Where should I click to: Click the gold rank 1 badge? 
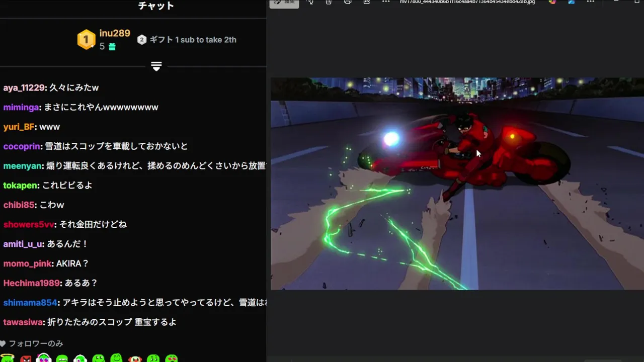tap(86, 39)
